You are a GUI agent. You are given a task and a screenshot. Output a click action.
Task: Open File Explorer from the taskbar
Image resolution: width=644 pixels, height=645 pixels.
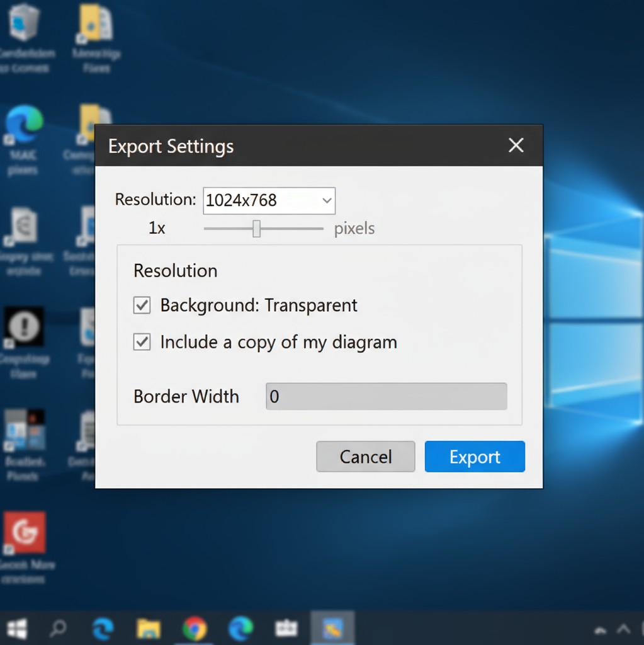point(149,628)
